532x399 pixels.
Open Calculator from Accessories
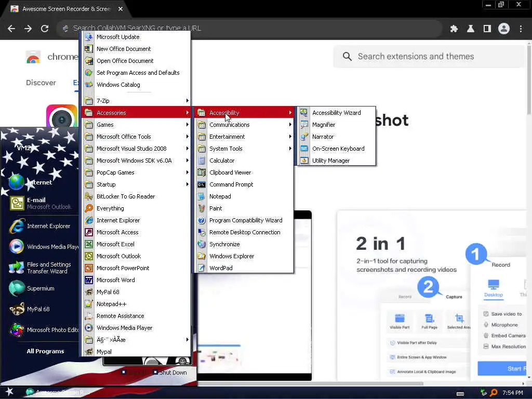(244, 160)
